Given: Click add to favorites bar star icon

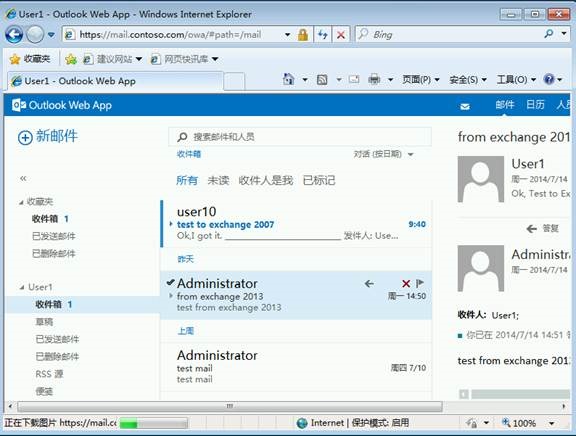Looking at the screenshot, I should [x=71, y=59].
